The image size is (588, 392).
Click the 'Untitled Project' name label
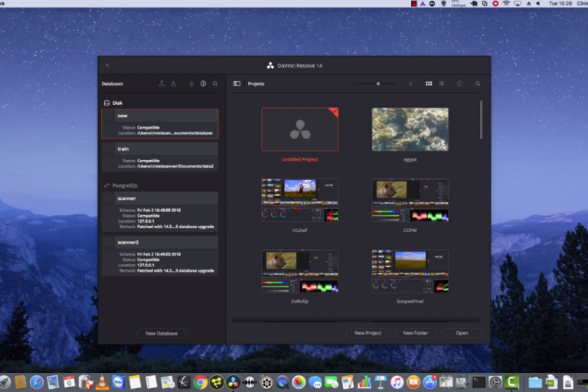(x=299, y=159)
